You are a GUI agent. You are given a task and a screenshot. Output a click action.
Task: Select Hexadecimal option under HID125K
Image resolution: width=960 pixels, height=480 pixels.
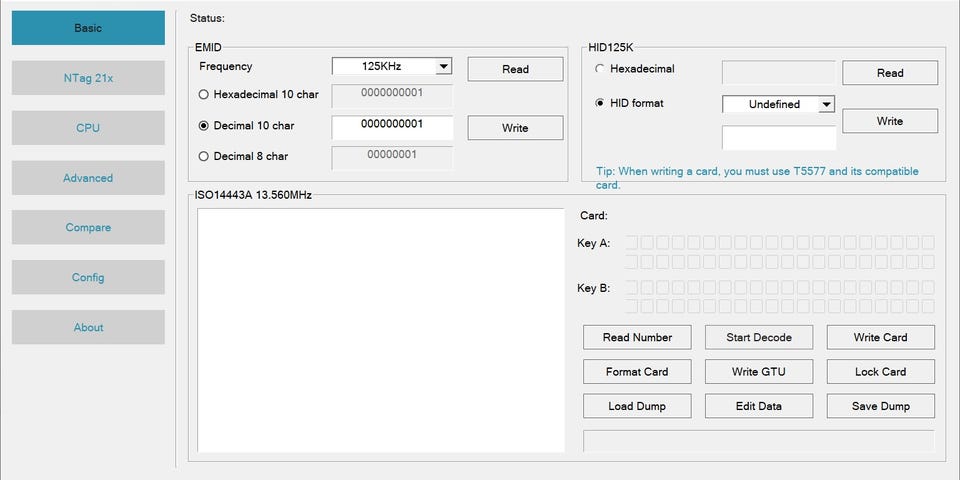tap(600, 69)
